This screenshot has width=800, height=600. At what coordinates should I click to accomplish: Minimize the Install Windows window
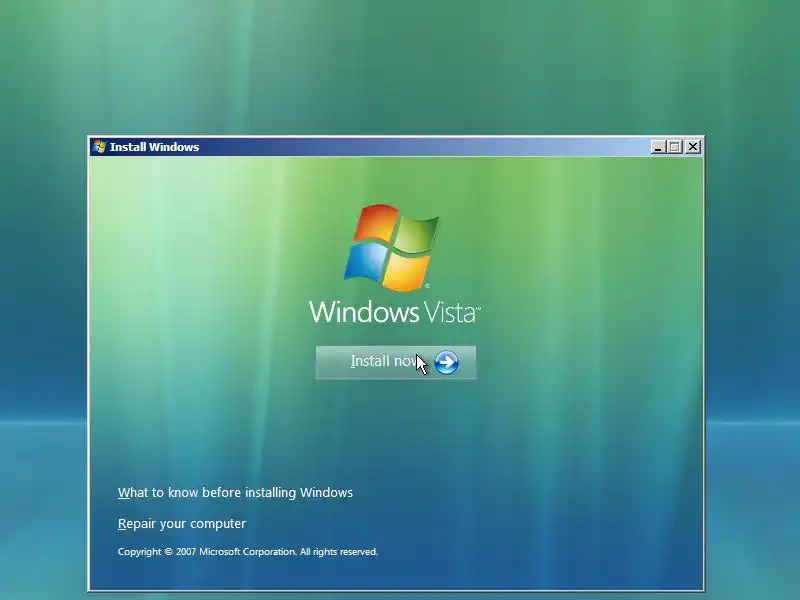click(658, 147)
